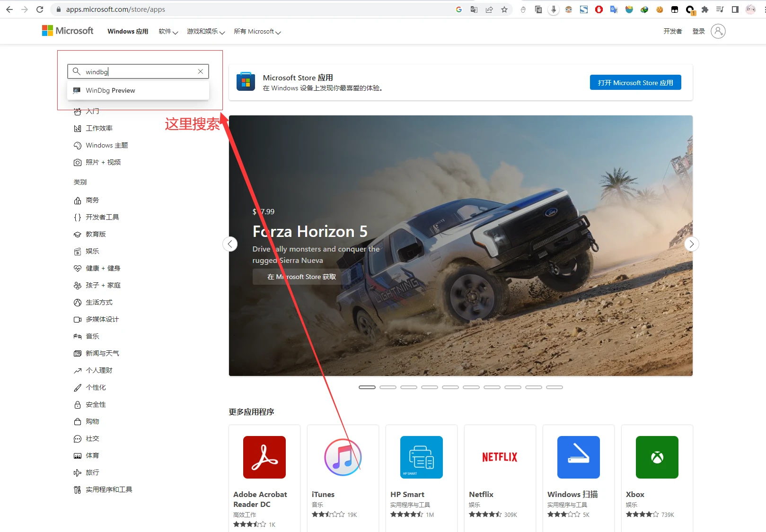Image resolution: width=766 pixels, height=532 pixels.
Task: Click inside the windbg search field
Action: click(138, 71)
